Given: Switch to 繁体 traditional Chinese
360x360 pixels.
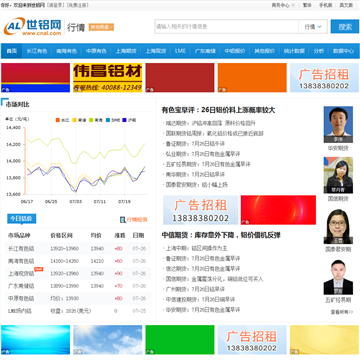Looking at the screenshot, I should tap(307, 5).
